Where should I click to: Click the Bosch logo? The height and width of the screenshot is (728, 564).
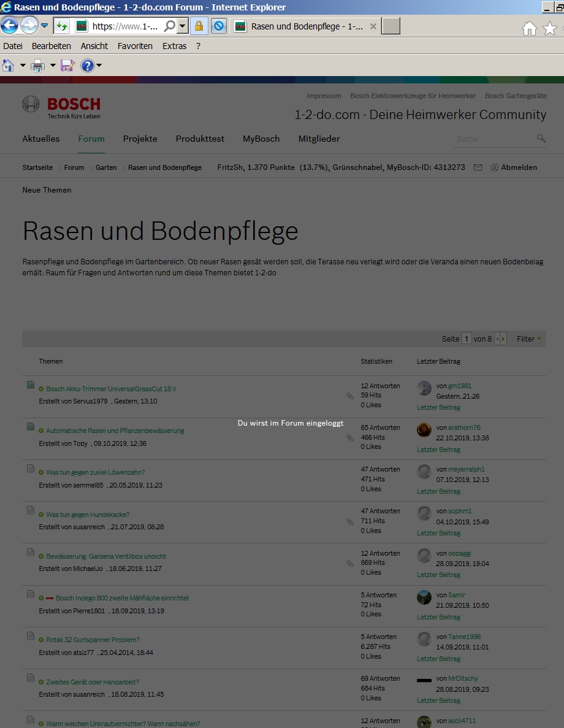[61, 107]
